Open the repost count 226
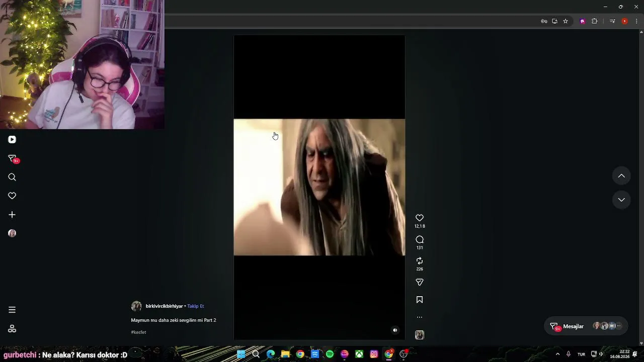Image resolution: width=644 pixels, height=362 pixels. [420, 269]
